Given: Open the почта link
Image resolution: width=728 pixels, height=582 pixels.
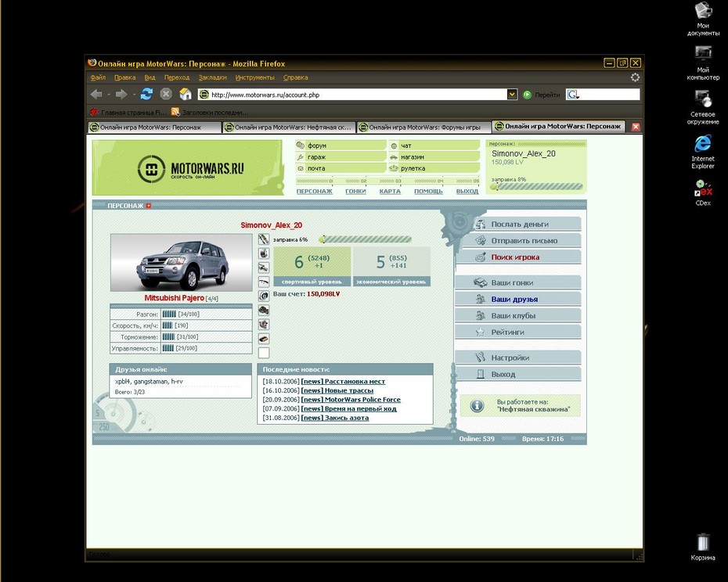Looking at the screenshot, I should [x=341, y=168].
